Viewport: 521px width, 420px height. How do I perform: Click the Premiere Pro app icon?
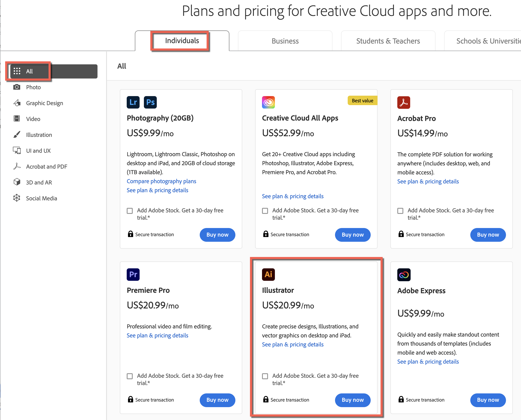point(133,274)
